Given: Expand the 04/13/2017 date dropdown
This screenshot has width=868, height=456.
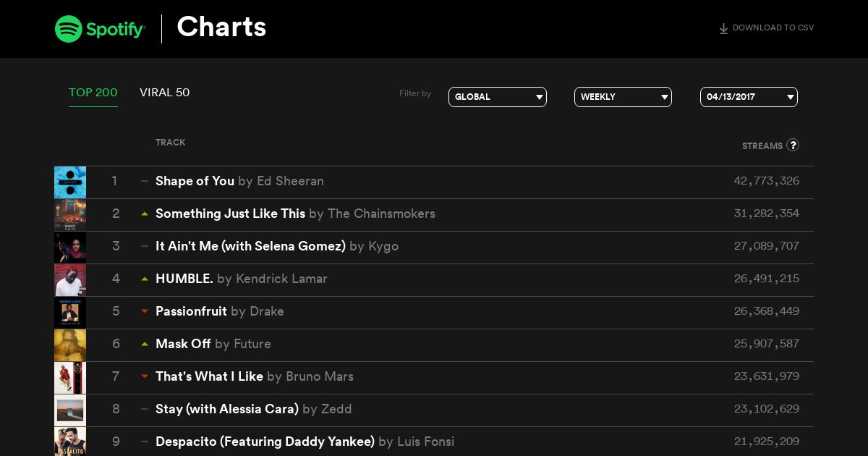Looking at the screenshot, I should (749, 97).
